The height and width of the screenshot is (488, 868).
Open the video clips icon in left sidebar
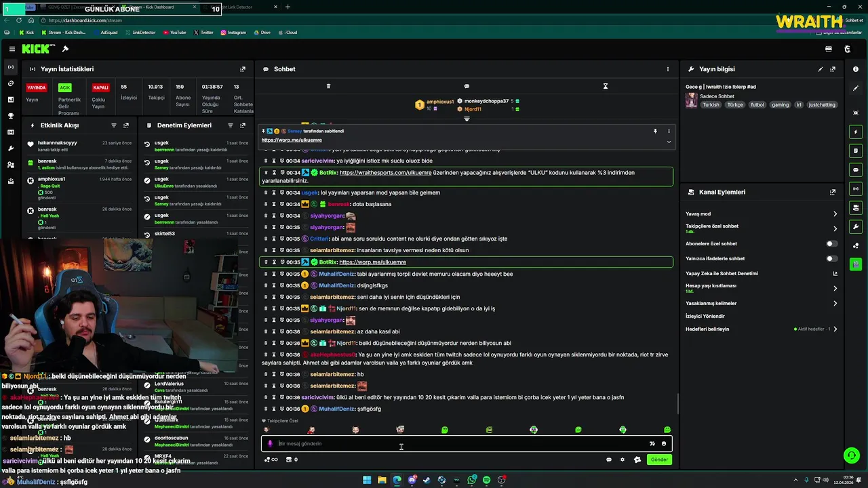point(10,132)
